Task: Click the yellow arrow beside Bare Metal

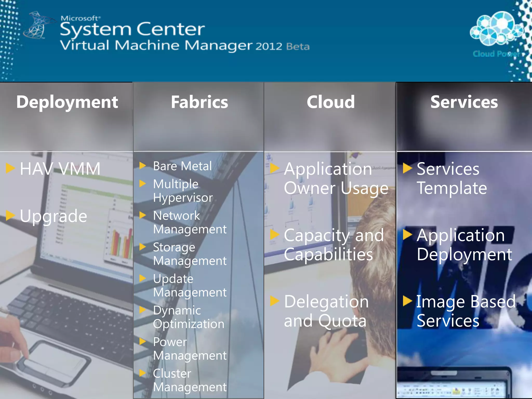Action: pos(143,165)
